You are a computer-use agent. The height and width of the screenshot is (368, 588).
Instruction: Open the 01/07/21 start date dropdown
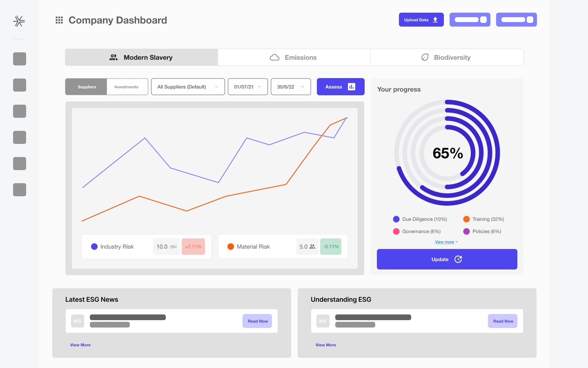click(248, 87)
